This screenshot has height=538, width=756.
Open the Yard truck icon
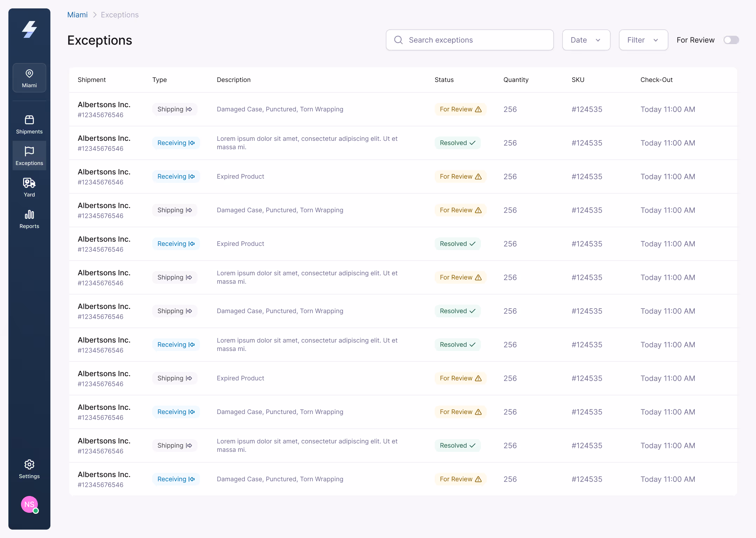point(29,183)
